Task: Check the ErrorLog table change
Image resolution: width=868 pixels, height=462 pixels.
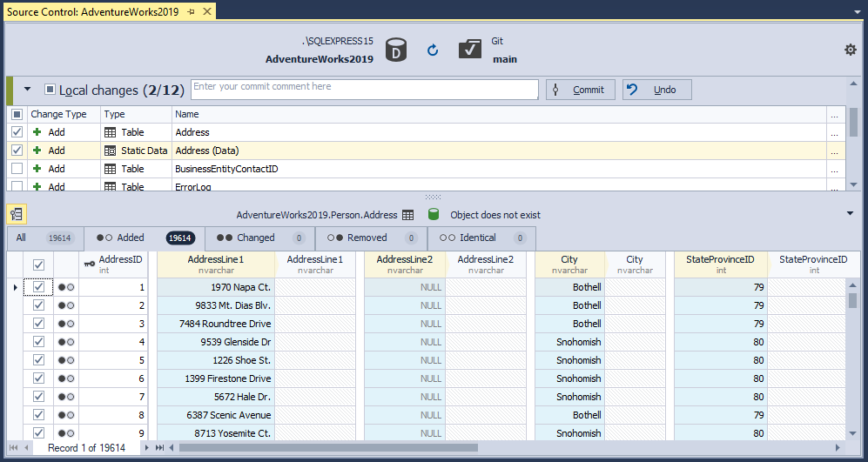Action: 17,186
